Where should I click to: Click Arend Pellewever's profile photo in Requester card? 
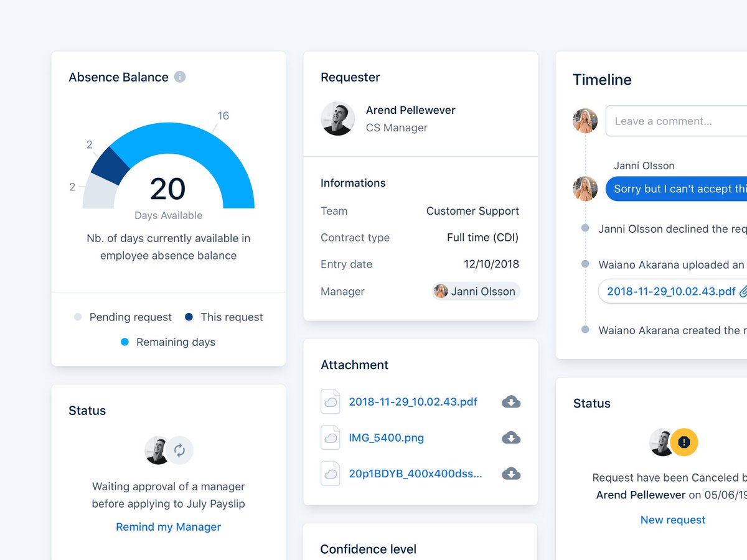click(337, 119)
